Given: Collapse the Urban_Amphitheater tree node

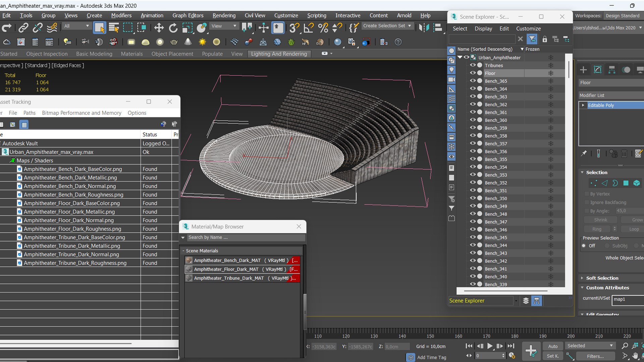Looking at the screenshot, I should [x=460, y=57].
